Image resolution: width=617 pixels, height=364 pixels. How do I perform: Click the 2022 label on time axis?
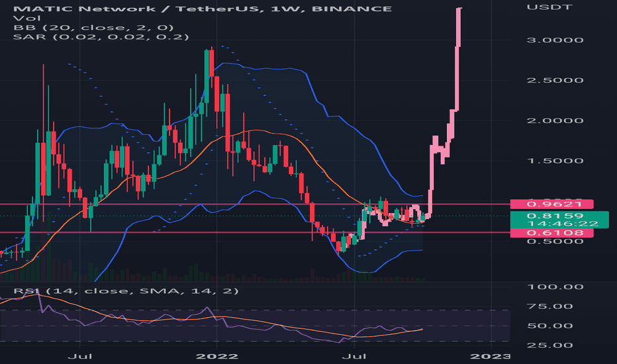tap(217, 357)
